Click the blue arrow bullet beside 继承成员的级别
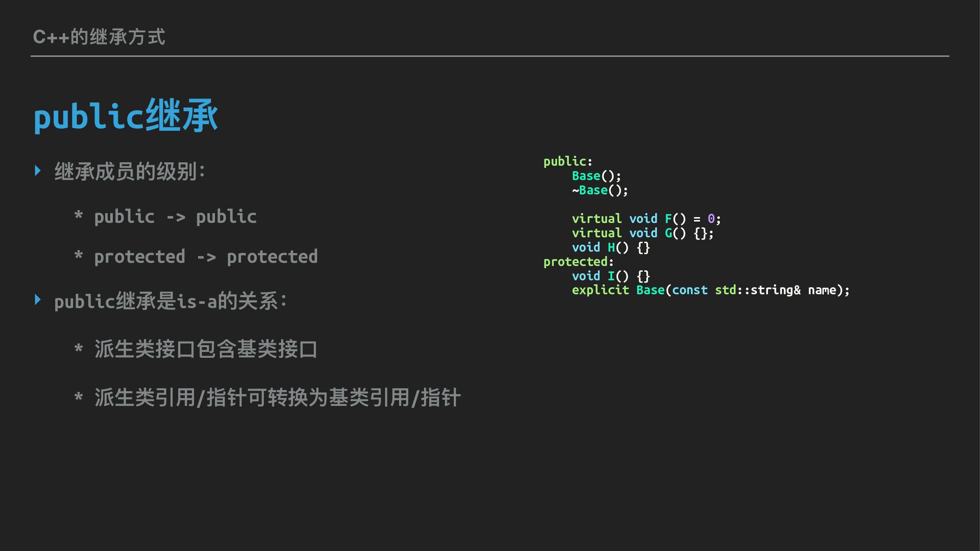 pyautogui.click(x=37, y=170)
